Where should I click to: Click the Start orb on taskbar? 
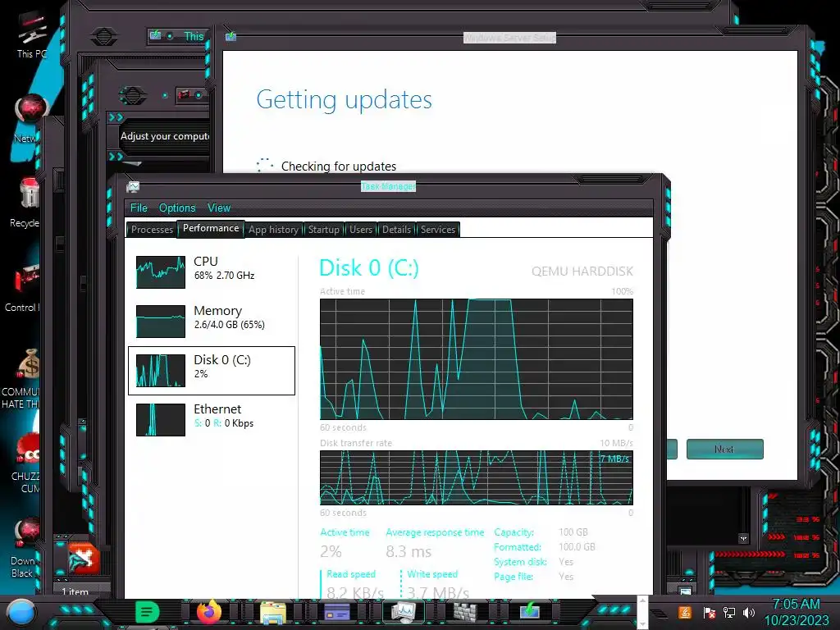[21, 612]
